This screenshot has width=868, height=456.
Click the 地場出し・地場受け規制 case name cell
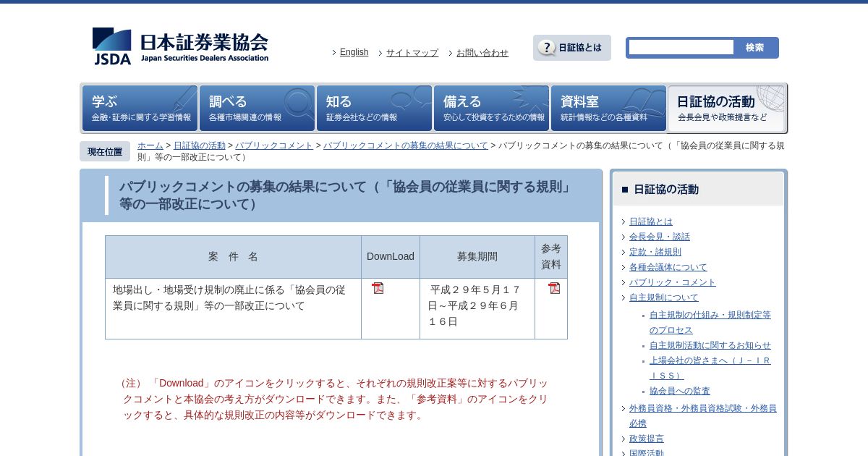click(233, 308)
